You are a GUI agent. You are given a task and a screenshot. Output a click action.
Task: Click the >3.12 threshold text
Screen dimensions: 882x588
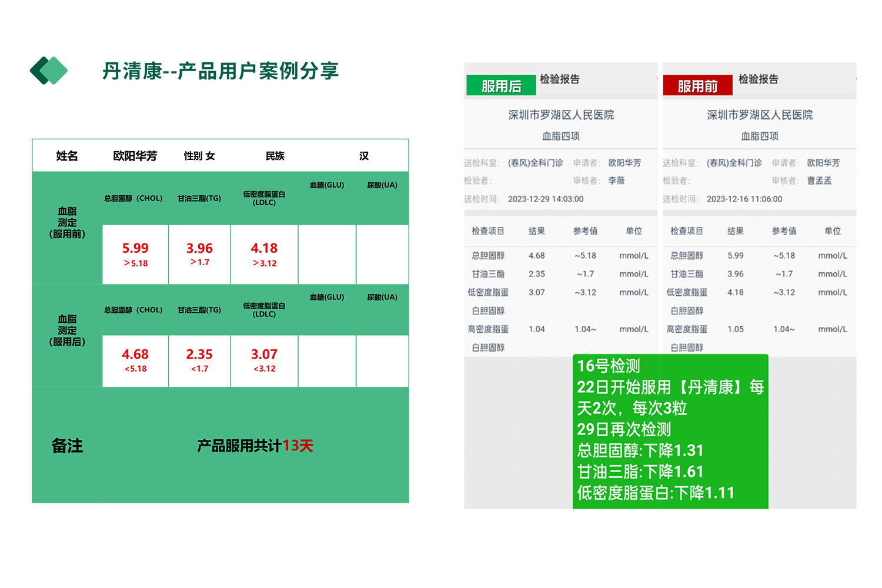point(265,263)
